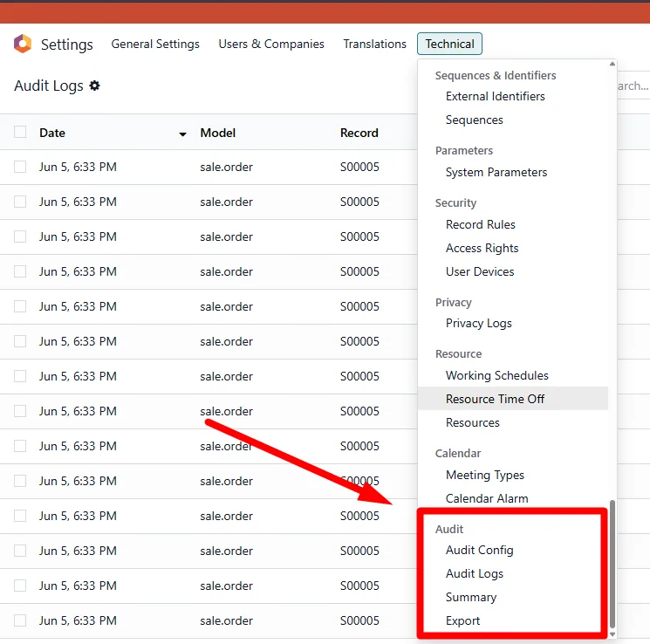Sort by the Date column header label

click(52, 133)
